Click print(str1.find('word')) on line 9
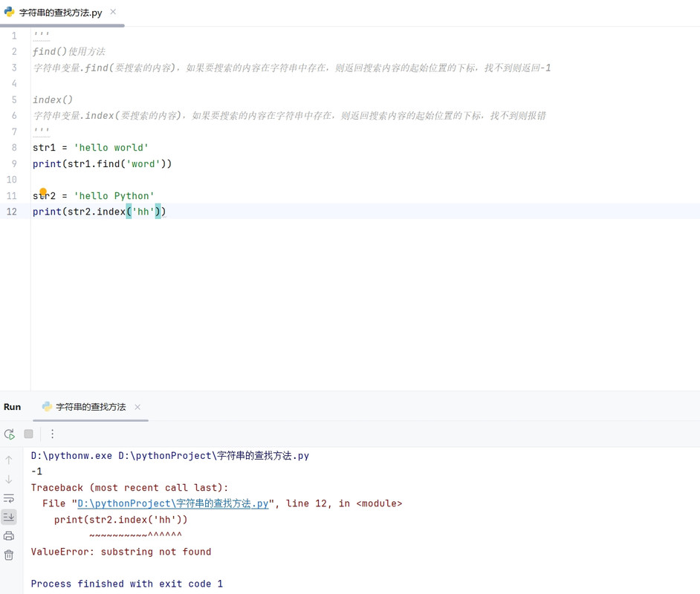 click(102, 163)
